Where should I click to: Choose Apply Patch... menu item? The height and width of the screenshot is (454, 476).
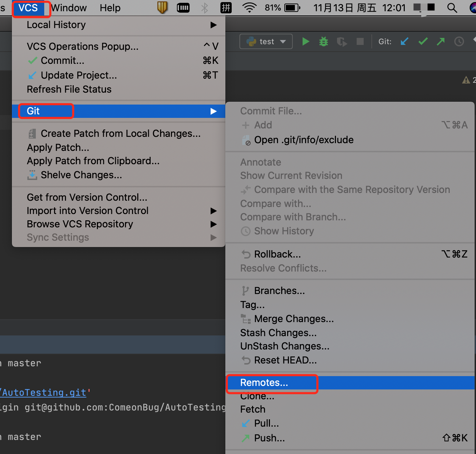coord(119,148)
